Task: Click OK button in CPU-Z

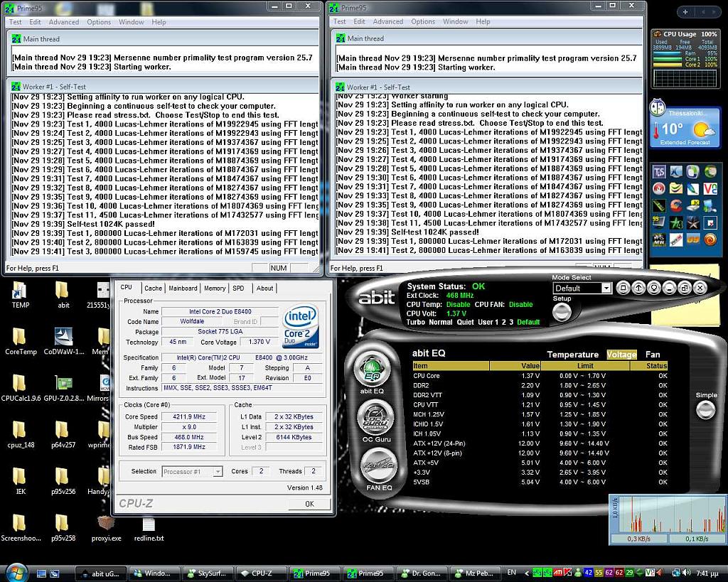Action: [x=309, y=504]
